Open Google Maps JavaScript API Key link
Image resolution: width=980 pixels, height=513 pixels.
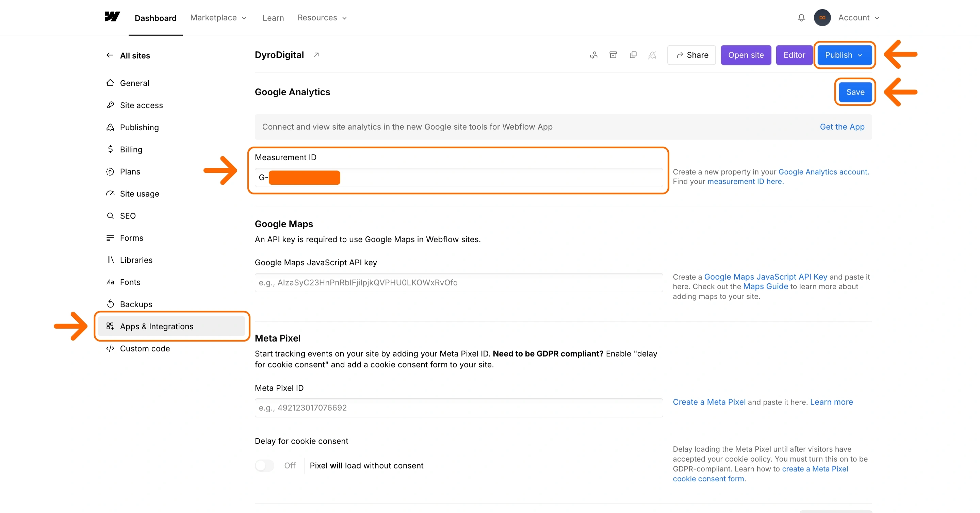tap(765, 277)
